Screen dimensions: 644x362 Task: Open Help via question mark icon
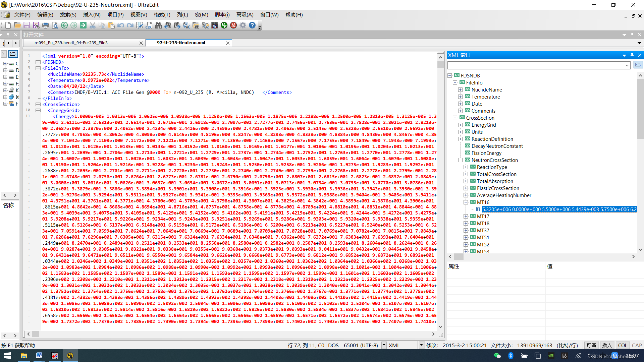(252, 25)
